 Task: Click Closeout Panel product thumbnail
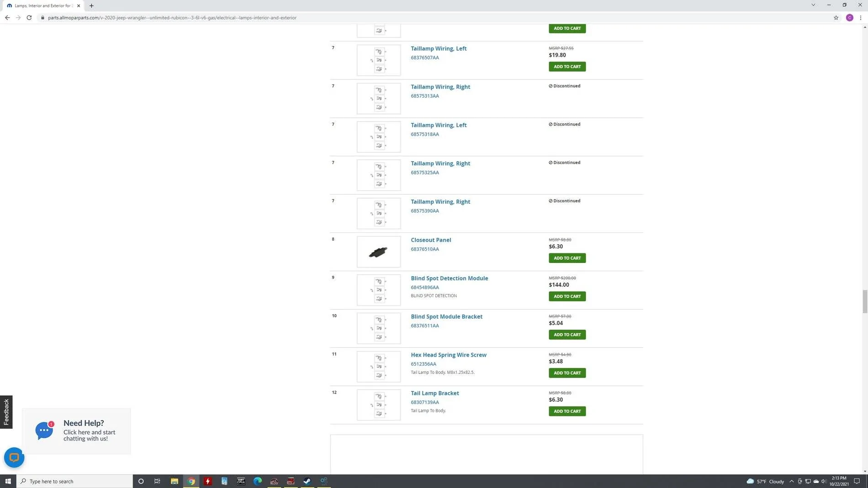pyautogui.click(x=379, y=252)
